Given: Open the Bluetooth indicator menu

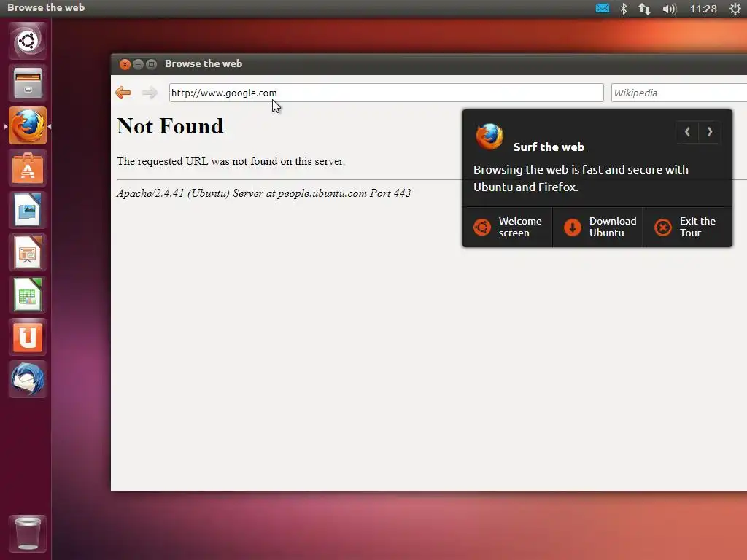Looking at the screenshot, I should pos(623,9).
